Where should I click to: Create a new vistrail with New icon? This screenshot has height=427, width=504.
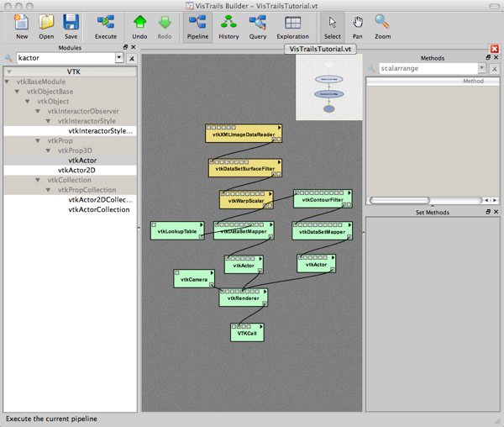[22, 27]
